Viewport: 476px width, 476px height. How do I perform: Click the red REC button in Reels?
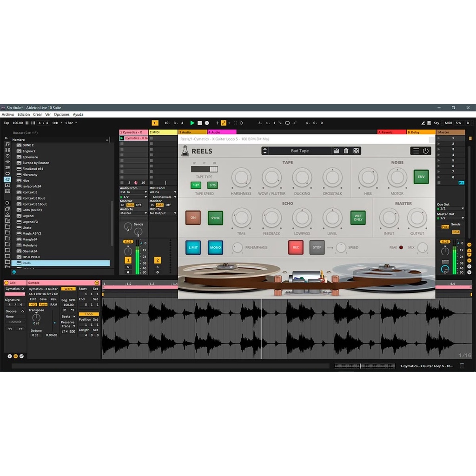click(296, 247)
